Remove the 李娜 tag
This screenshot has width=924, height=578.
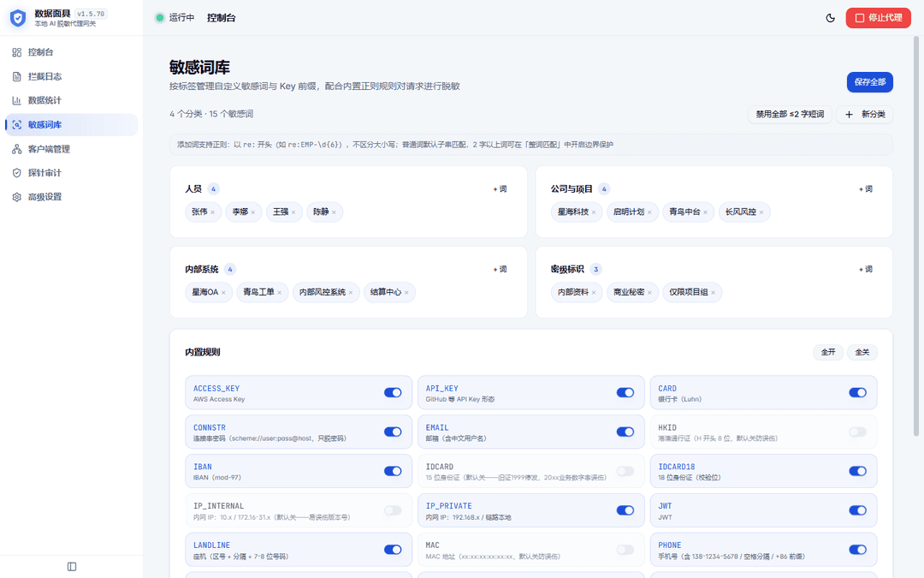click(x=253, y=212)
